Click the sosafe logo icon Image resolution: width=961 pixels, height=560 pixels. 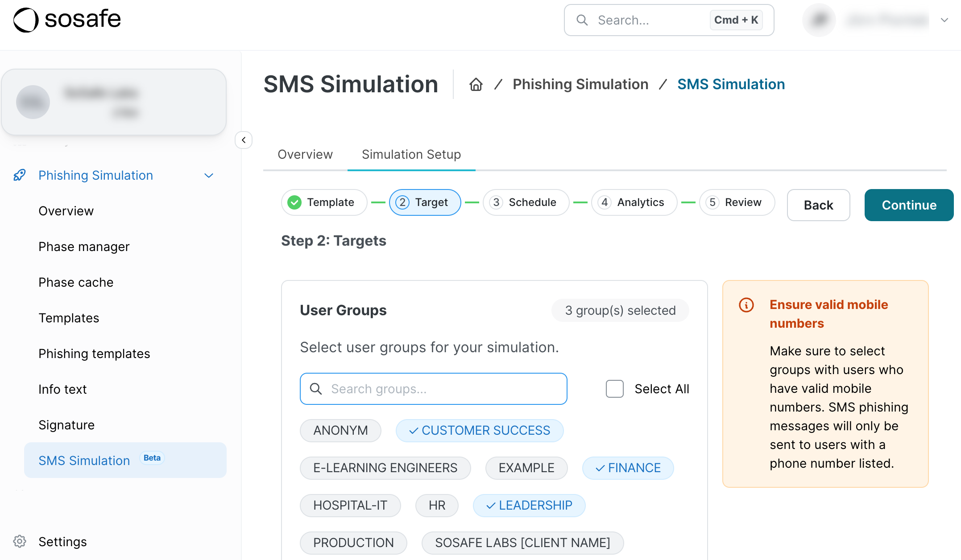tap(25, 20)
